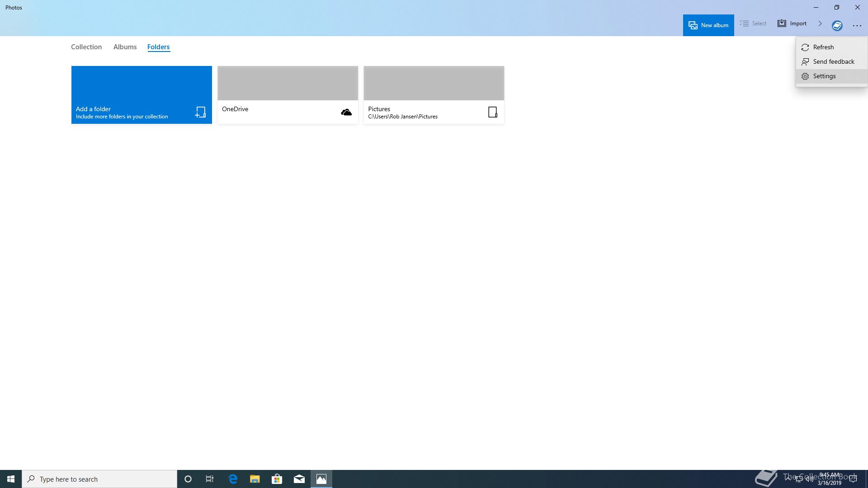
Task: Choose Refresh from the menu
Action: (x=823, y=47)
